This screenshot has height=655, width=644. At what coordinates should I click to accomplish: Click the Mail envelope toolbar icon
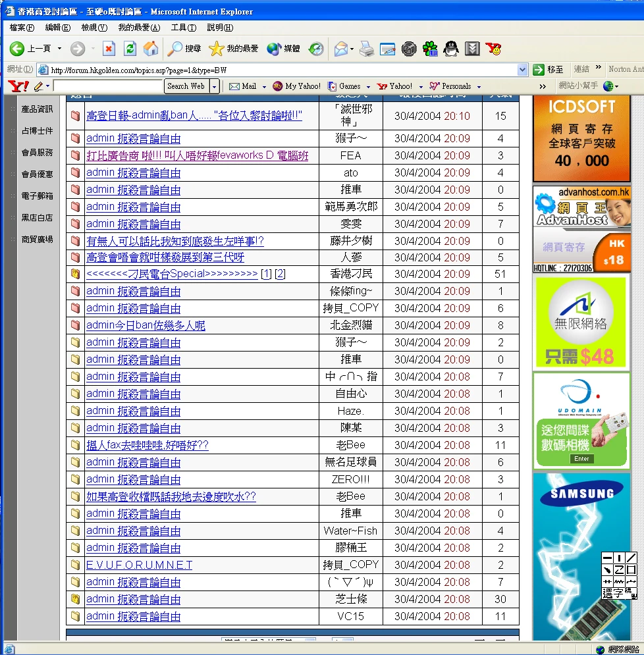pyautogui.click(x=340, y=49)
